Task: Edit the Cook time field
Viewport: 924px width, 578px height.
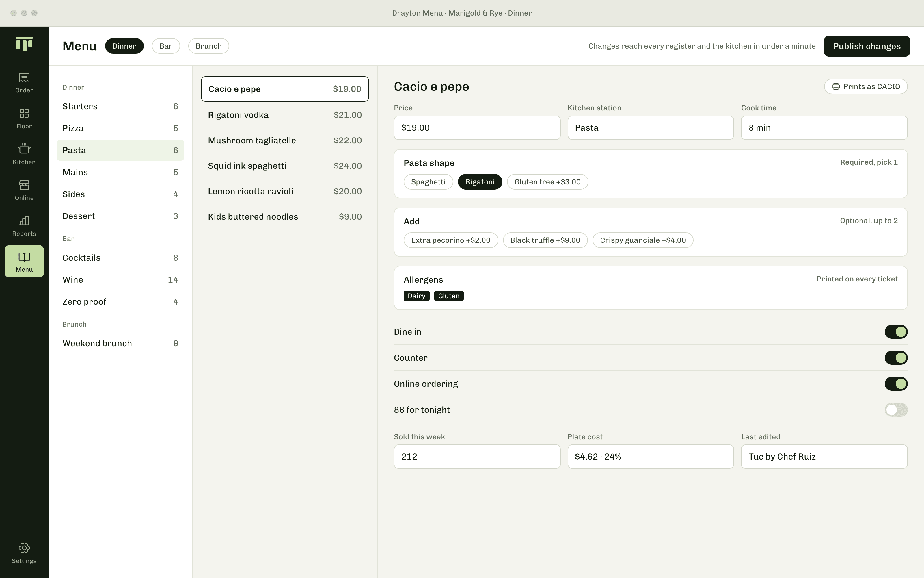Action: coord(824,128)
